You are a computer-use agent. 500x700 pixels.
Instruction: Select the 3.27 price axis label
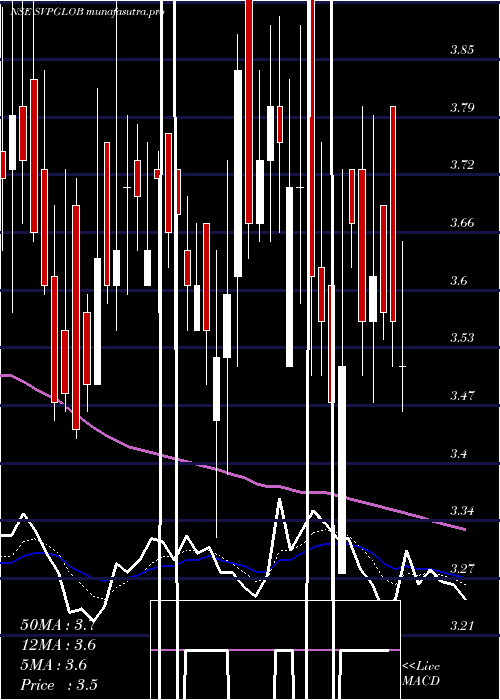tap(462, 569)
